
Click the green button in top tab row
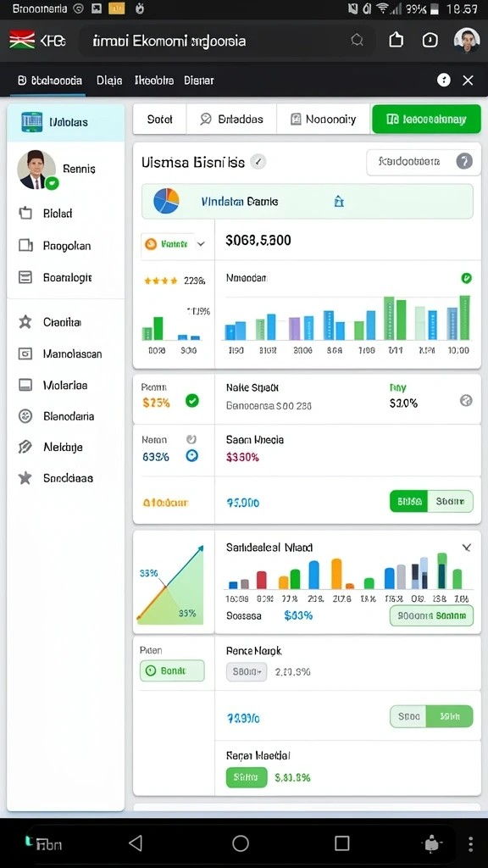point(427,119)
